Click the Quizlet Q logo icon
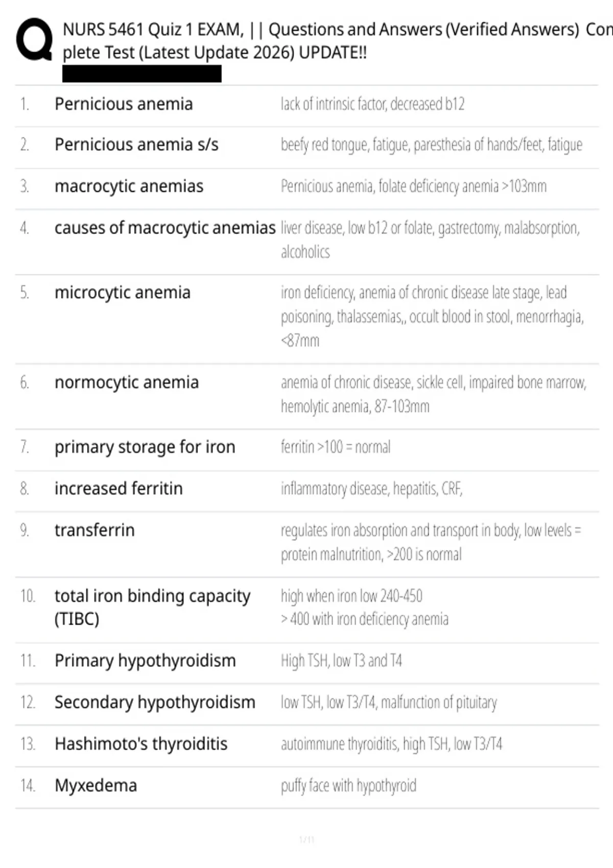The width and height of the screenshot is (613, 868). (x=34, y=40)
